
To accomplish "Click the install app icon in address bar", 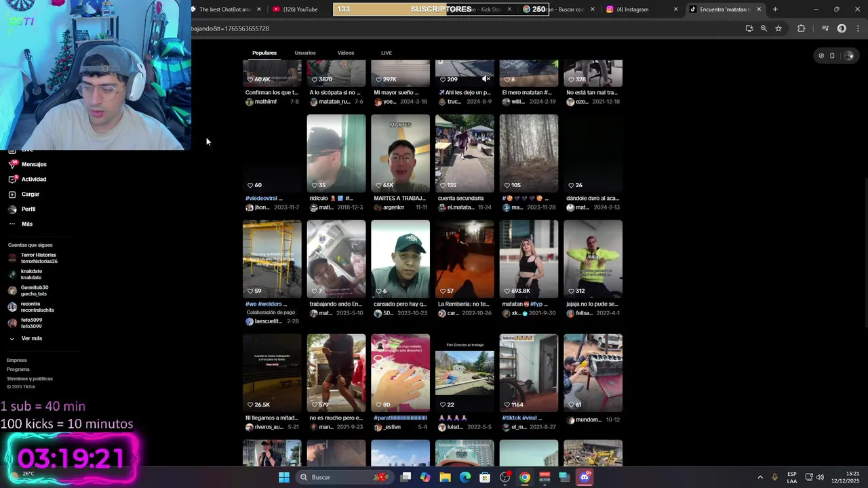I will pyautogui.click(x=749, y=28).
